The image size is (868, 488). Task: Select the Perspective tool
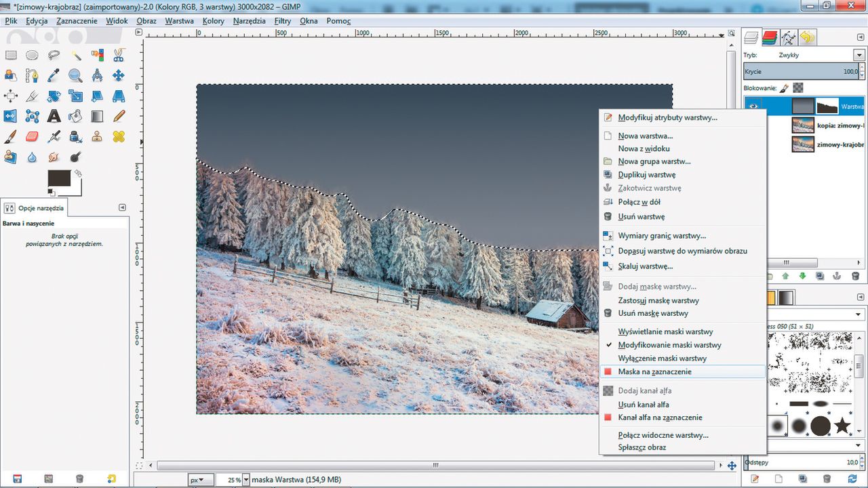tap(119, 96)
